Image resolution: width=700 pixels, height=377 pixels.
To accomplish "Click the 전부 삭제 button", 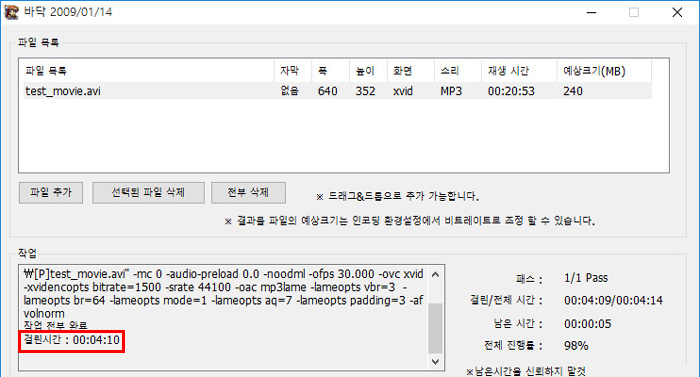I will pyautogui.click(x=248, y=193).
